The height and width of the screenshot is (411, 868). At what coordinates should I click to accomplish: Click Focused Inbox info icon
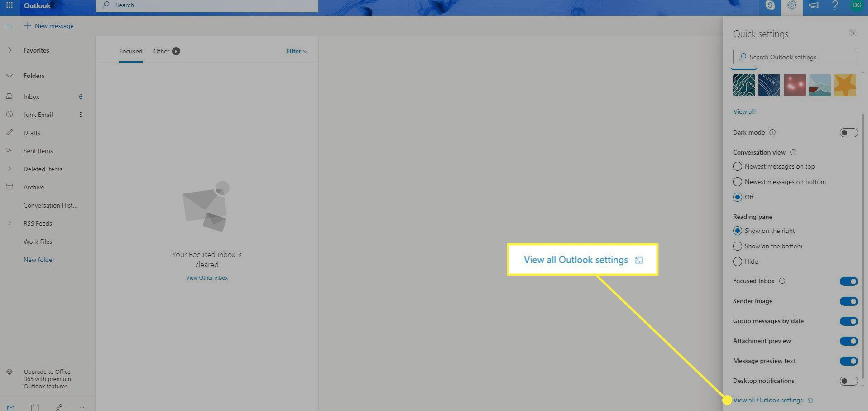click(x=782, y=281)
